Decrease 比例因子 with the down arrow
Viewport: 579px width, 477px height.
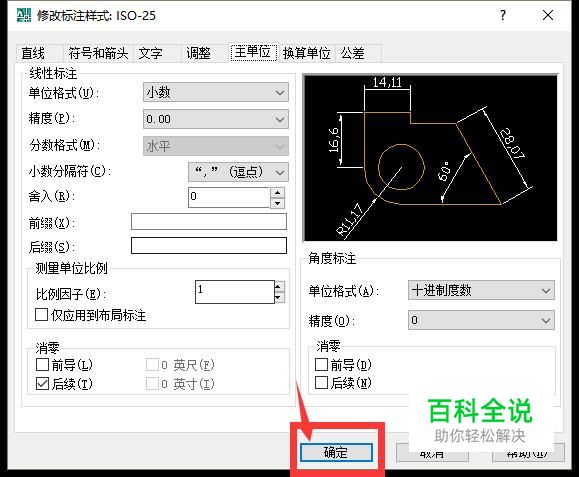pyautogui.click(x=280, y=298)
